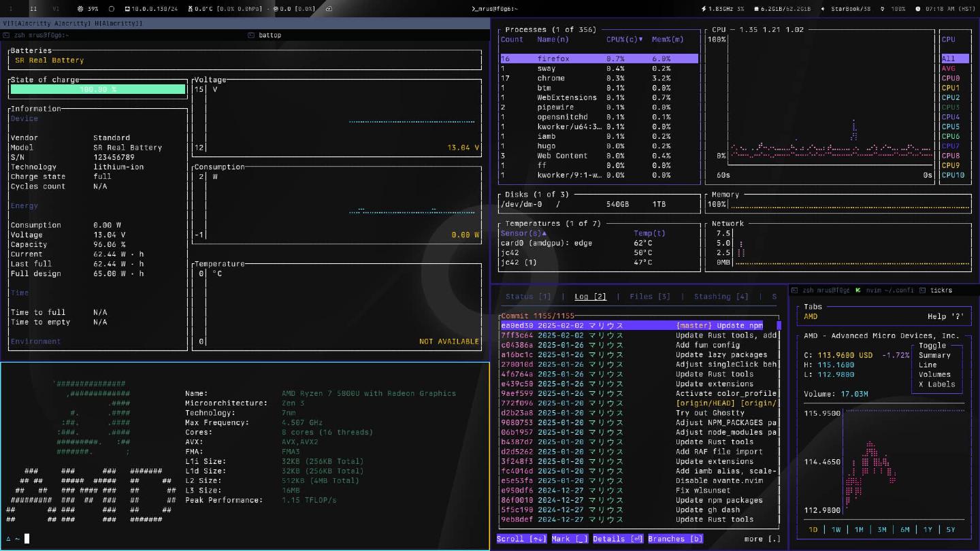
Task: Click the temperature icon beside 0.0°C
Action: (190, 9)
